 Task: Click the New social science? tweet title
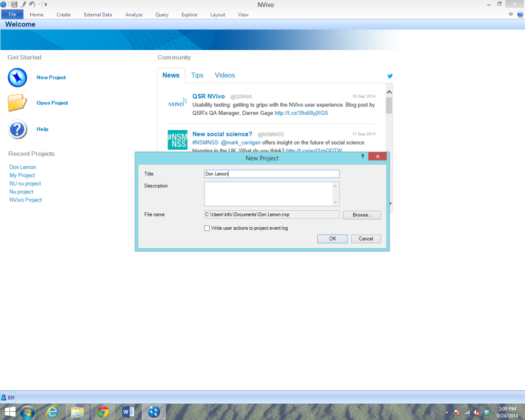point(222,134)
